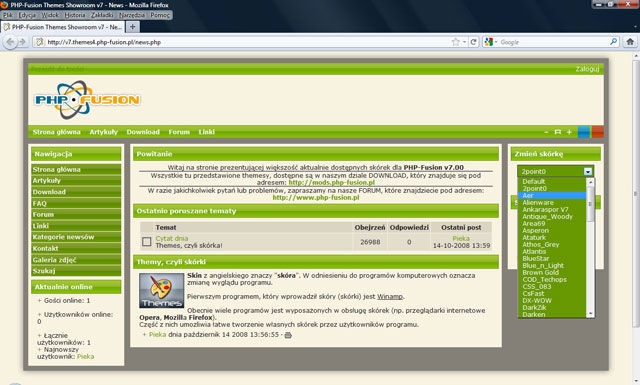Click the Obejrzeń column header
The height and width of the screenshot is (385, 640).
point(370,227)
